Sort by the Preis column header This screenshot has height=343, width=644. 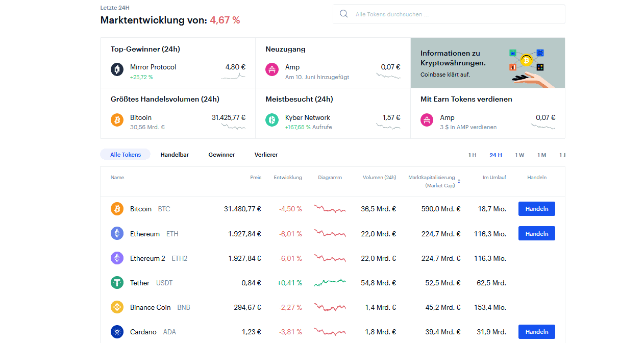(x=256, y=178)
